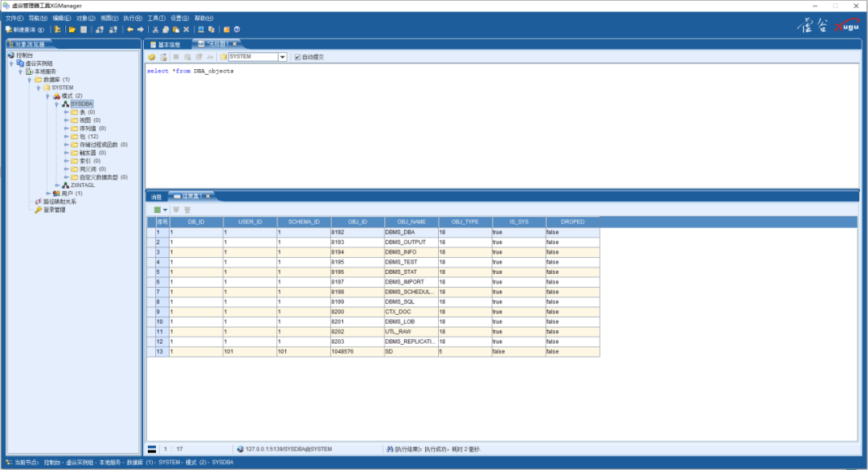
Task: Click the scissors cut icon in toolbar
Action: point(156,30)
